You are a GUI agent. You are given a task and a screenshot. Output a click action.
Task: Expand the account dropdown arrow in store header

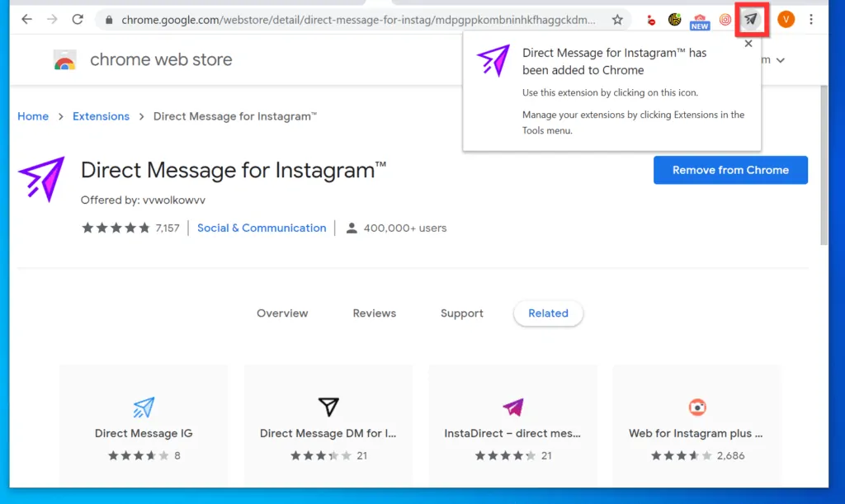pyautogui.click(x=781, y=60)
